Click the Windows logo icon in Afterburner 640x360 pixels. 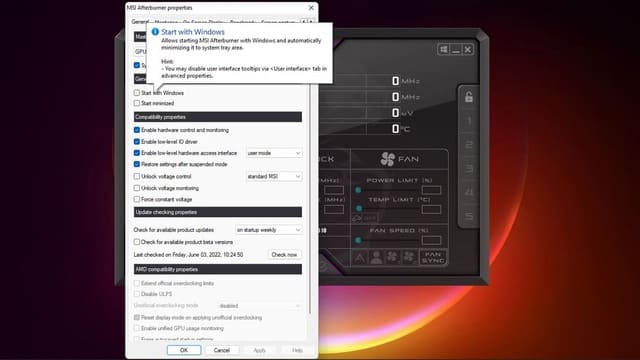[x=444, y=49]
